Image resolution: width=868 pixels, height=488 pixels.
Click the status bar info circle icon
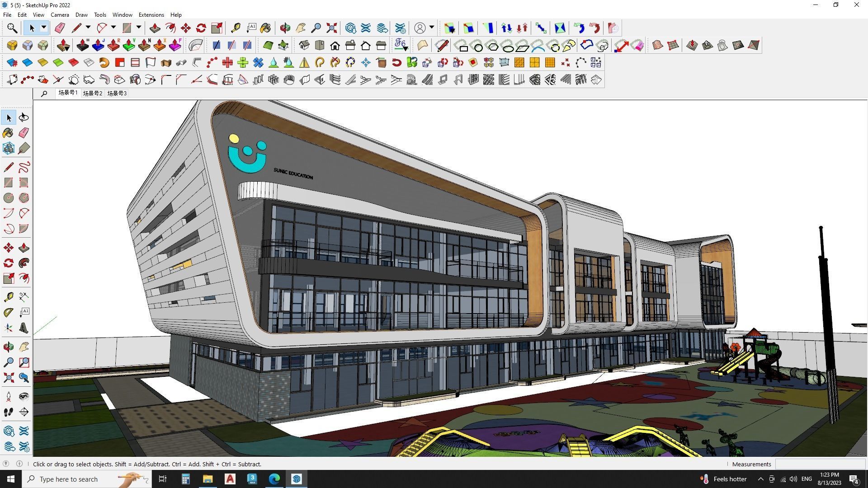pyautogui.click(x=19, y=464)
